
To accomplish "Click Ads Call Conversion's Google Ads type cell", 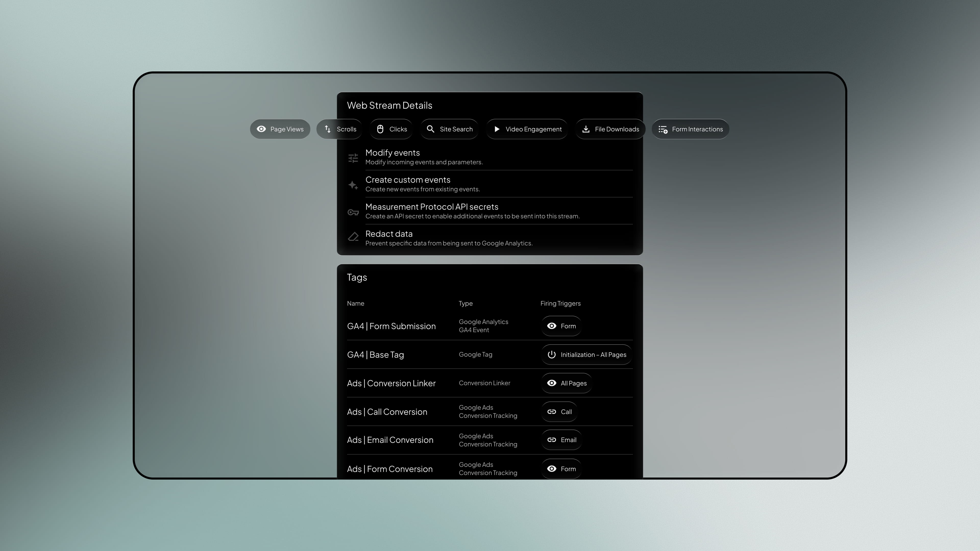I will (488, 411).
